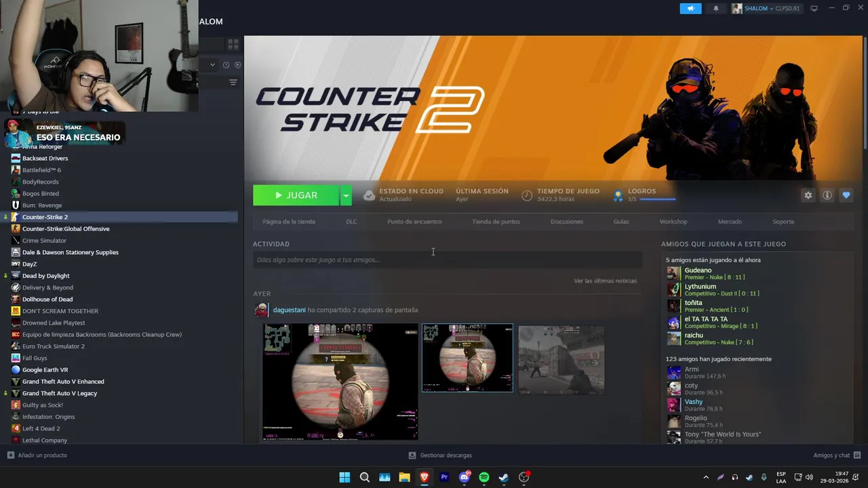The image size is (868, 488).
Task: Select DayZ in library list
Action: coord(29,264)
